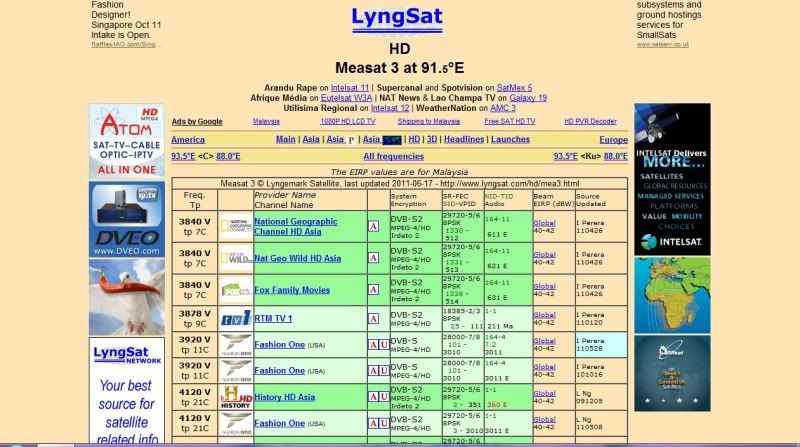Screen dimensions: 800x447
Task: Click the 'A' icon beside RTM TV 1
Action: click(373, 318)
